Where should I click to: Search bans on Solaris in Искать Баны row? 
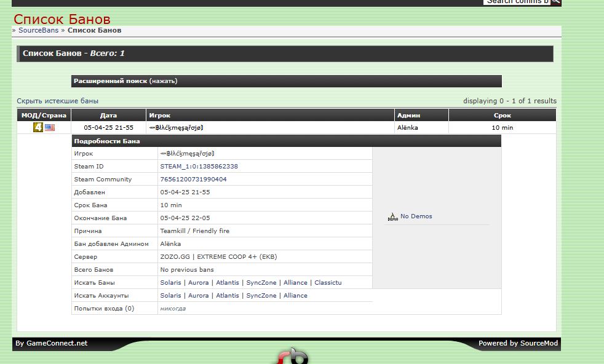click(x=170, y=283)
